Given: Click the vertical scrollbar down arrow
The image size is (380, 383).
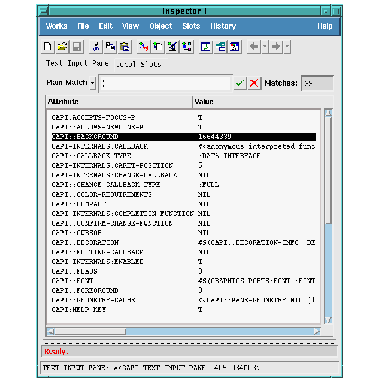Looking at the screenshot, I should pyautogui.click(x=328, y=320).
